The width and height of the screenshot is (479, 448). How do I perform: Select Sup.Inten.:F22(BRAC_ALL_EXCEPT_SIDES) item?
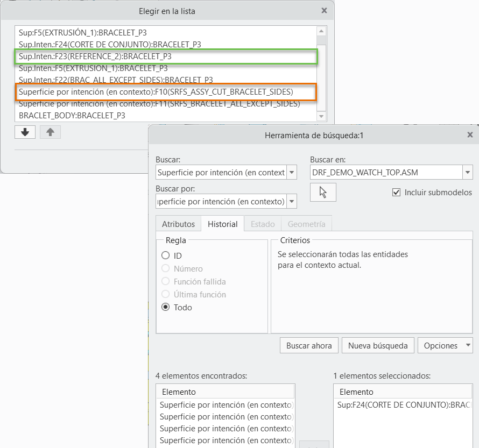pos(166,80)
